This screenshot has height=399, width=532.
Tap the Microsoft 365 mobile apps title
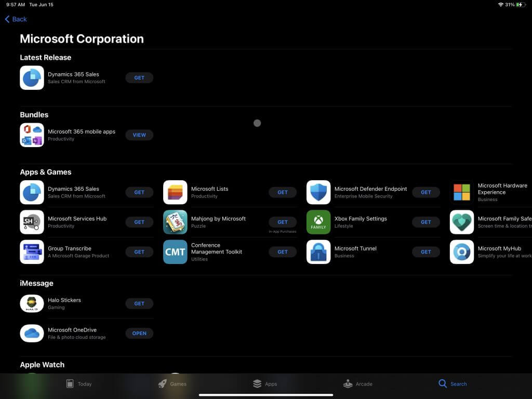click(x=82, y=131)
